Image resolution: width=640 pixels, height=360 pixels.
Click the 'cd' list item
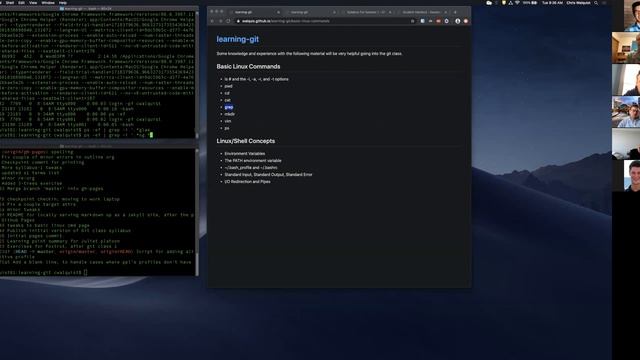tap(227, 93)
